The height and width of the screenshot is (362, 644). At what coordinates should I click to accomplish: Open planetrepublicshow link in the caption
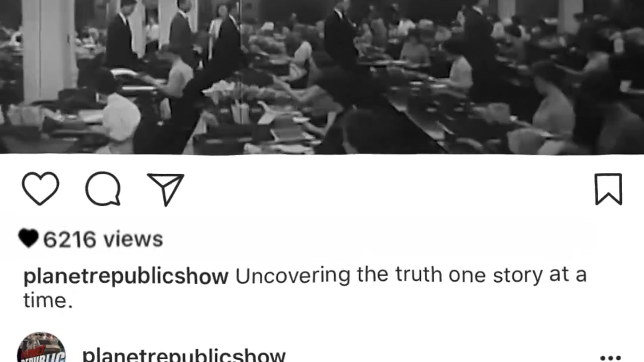[126, 276]
